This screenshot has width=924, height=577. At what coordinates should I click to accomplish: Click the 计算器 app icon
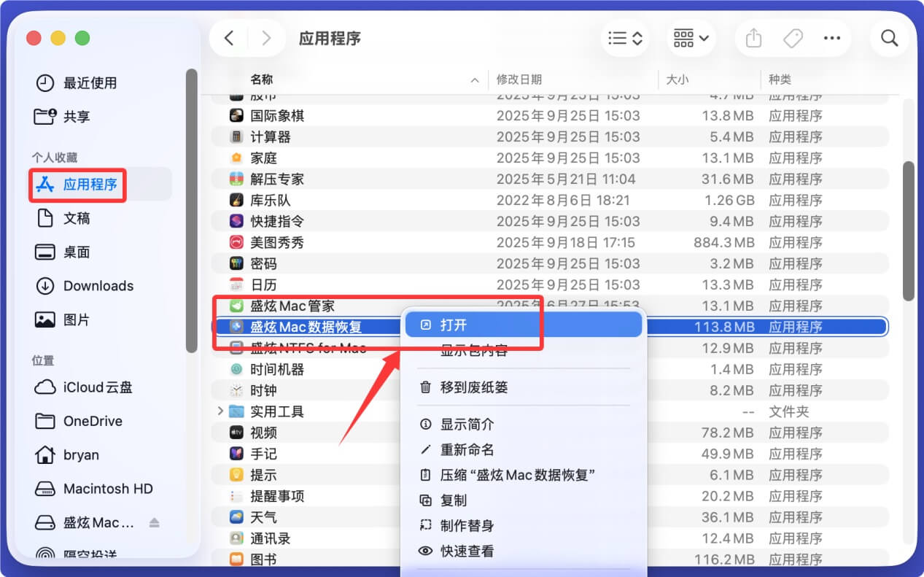coord(236,136)
